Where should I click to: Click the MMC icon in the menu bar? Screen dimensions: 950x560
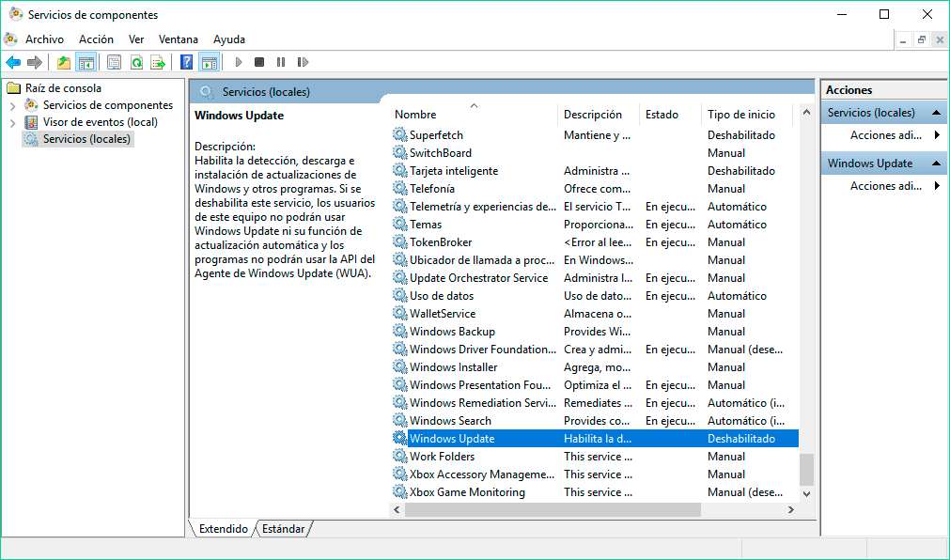(x=11, y=39)
